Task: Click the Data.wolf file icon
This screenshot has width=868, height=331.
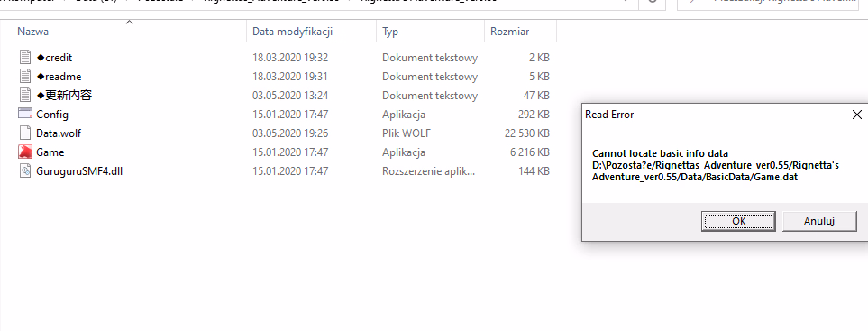Action: [x=25, y=133]
